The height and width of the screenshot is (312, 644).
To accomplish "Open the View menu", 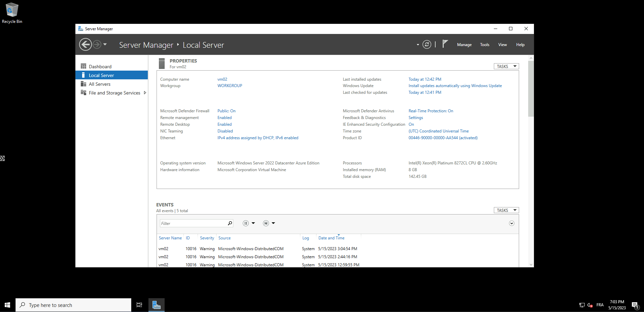I will tap(503, 45).
